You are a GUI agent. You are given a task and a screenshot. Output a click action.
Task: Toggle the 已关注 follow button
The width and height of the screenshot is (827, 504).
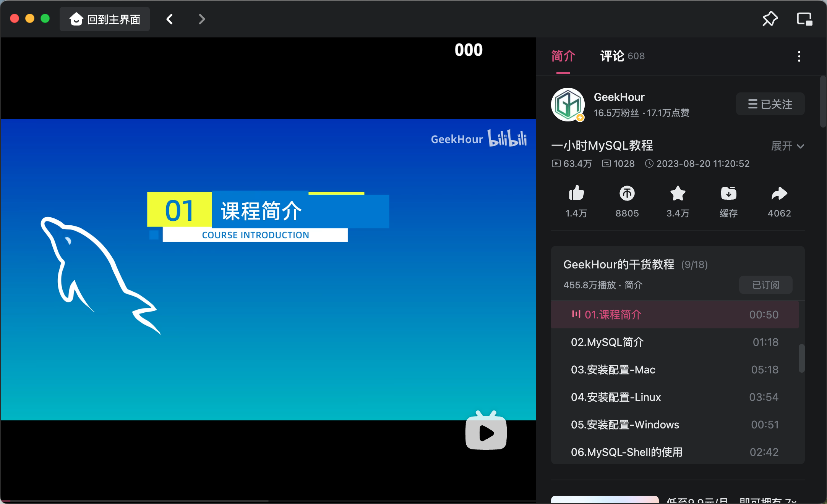pyautogui.click(x=770, y=104)
